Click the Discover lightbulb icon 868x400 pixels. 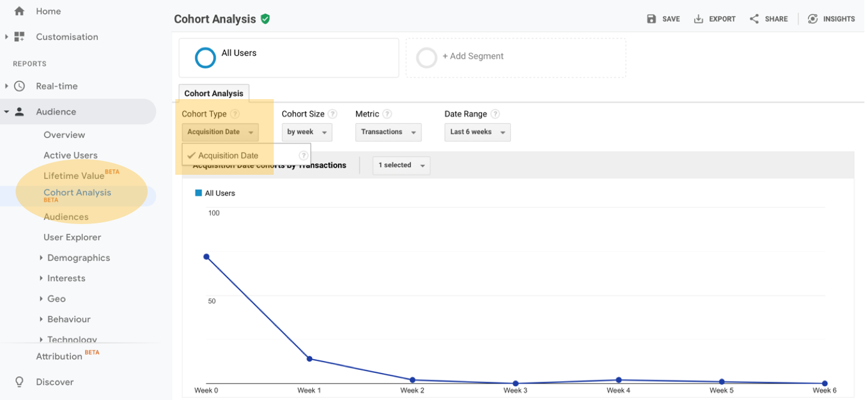pos(19,382)
